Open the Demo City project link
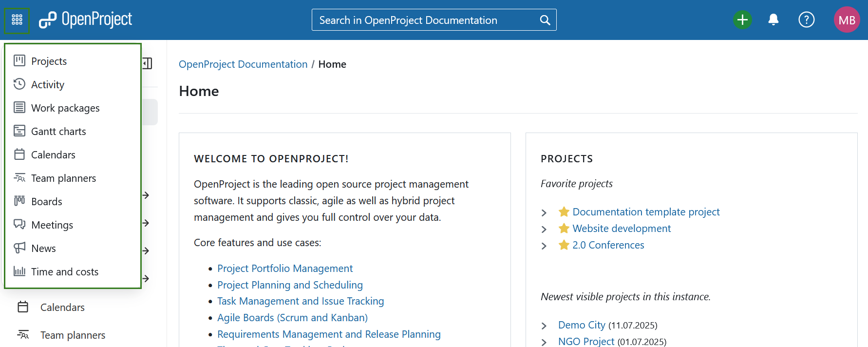Screen dimensions: 868x347 tap(582, 325)
